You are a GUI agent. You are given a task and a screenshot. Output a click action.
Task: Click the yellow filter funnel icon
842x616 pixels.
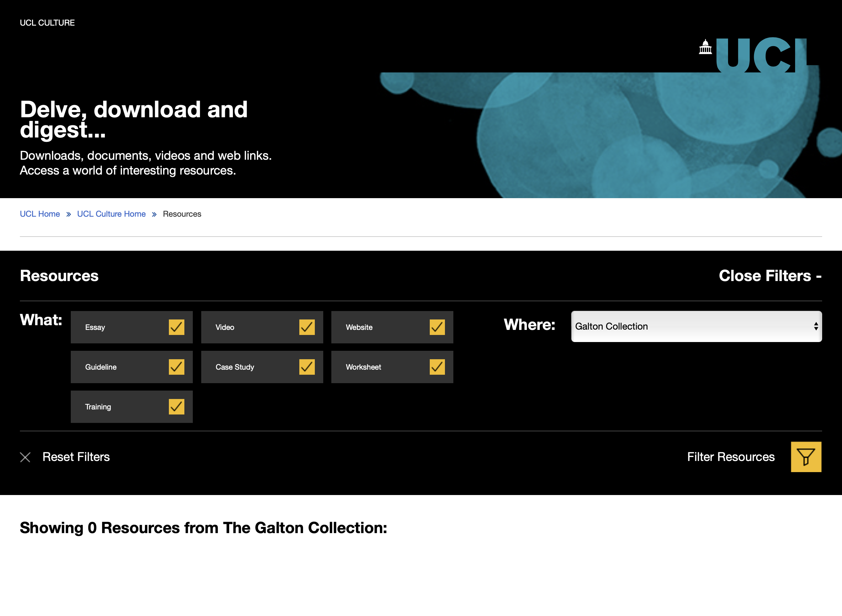coord(806,457)
